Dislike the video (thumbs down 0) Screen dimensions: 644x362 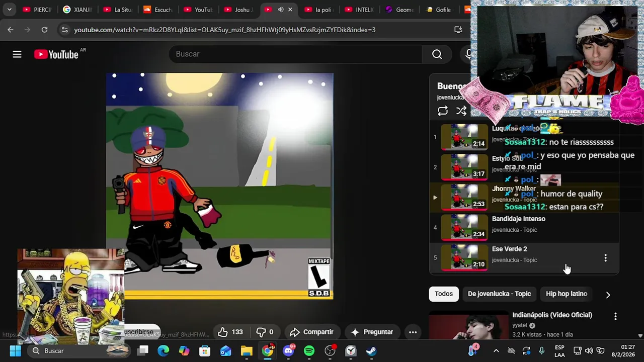point(265,332)
